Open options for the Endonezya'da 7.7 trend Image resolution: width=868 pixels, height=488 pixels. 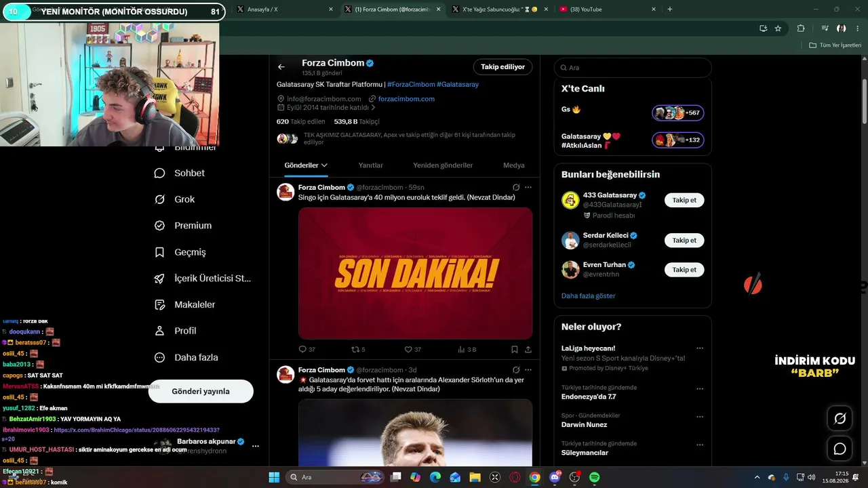[x=700, y=389]
